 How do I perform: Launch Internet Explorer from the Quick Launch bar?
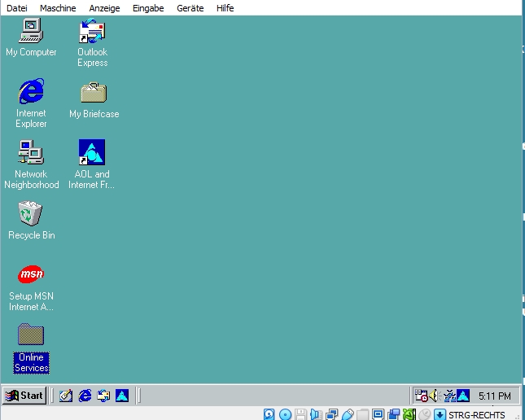[x=85, y=396]
